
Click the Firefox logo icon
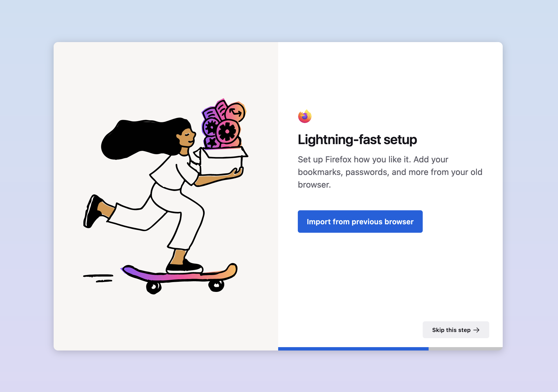tap(305, 116)
